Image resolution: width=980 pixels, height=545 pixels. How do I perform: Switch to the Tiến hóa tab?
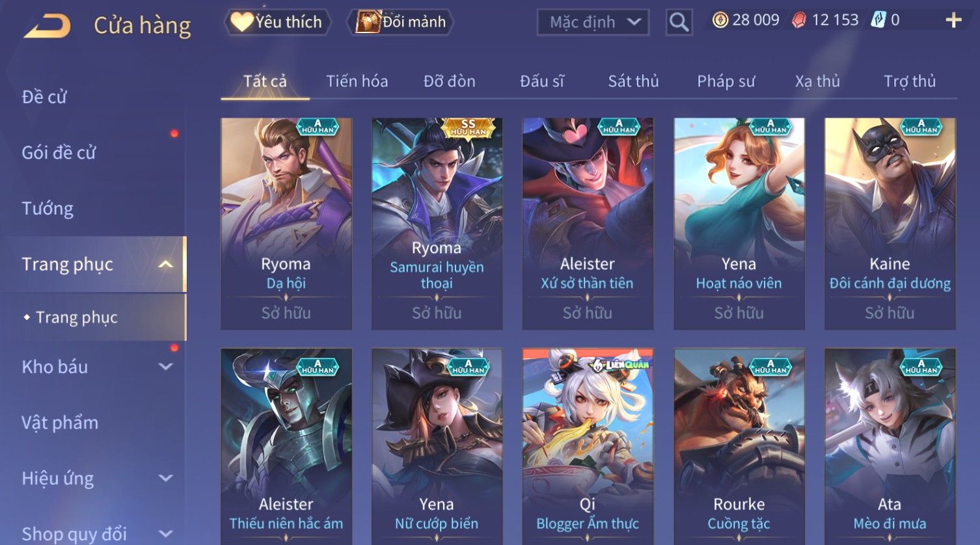pos(357,81)
